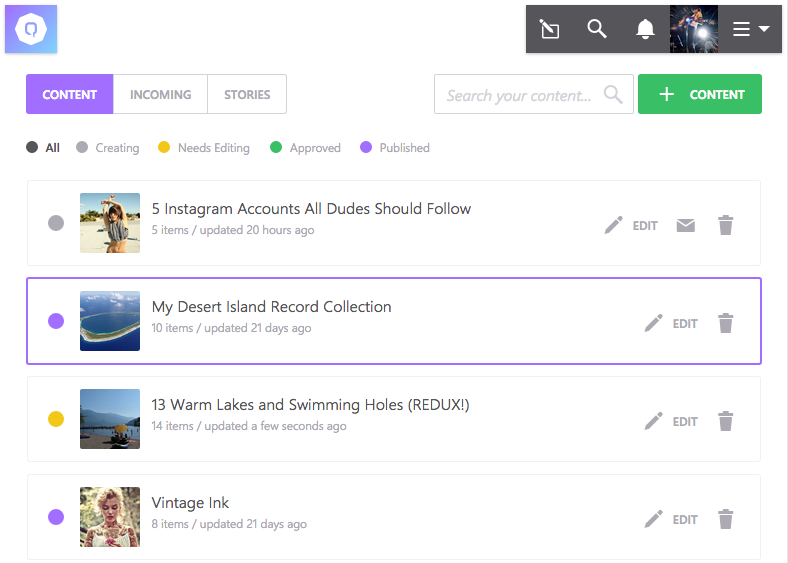Click pencil edit icon for 13 Warm Lakes
The width and height of the screenshot is (788, 563).
[x=653, y=421]
